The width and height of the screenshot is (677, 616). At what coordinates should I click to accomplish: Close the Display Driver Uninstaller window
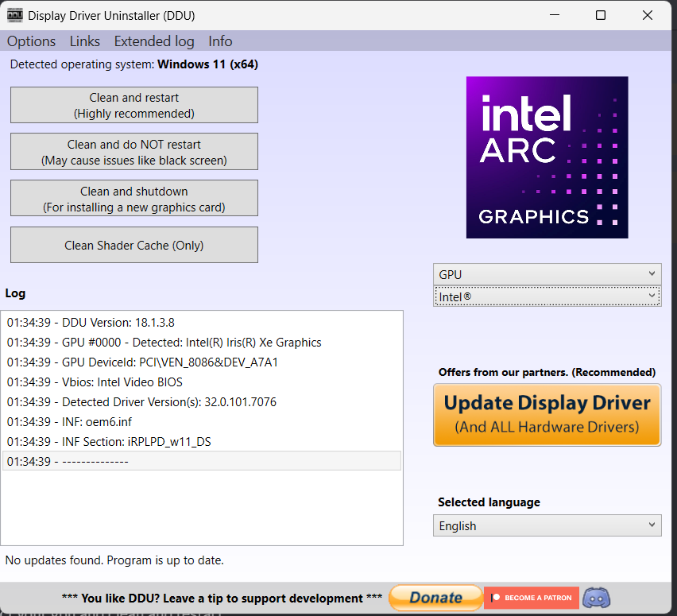point(648,15)
